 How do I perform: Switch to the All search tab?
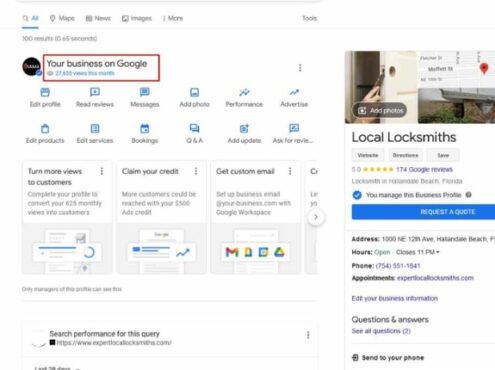click(x=31, y=18)
